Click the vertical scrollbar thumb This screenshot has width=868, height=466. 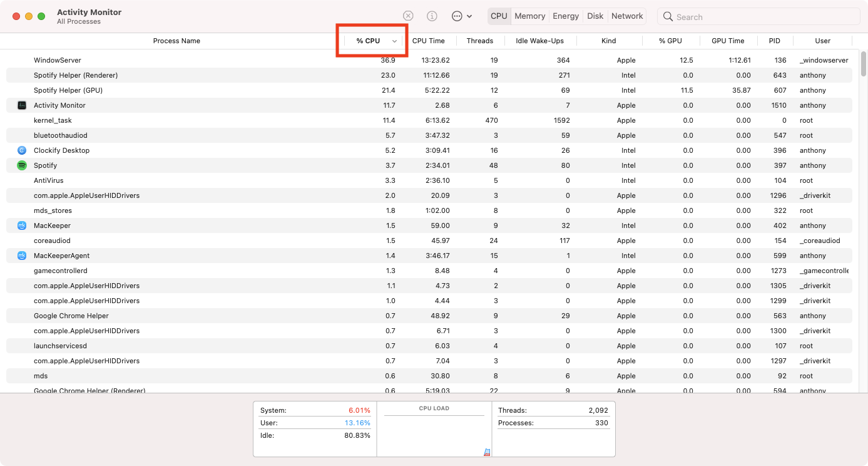point(864,63)
